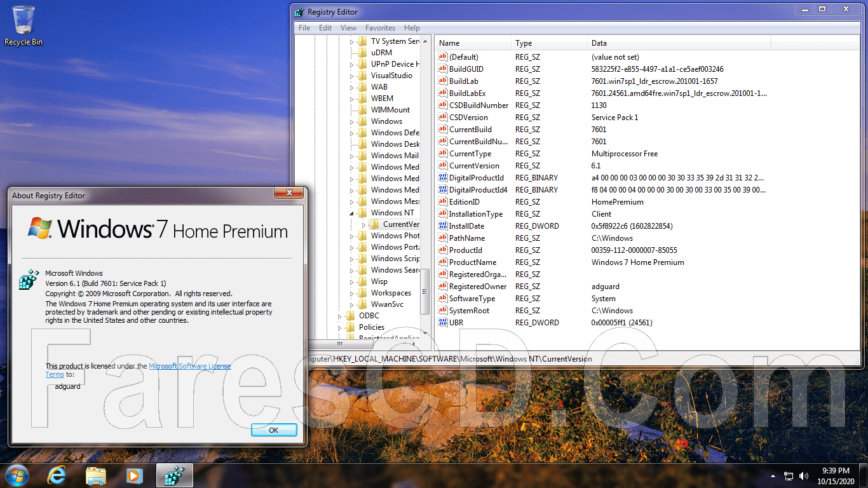
Task: Click the ODBC folder icon
Action: [350, 316]
